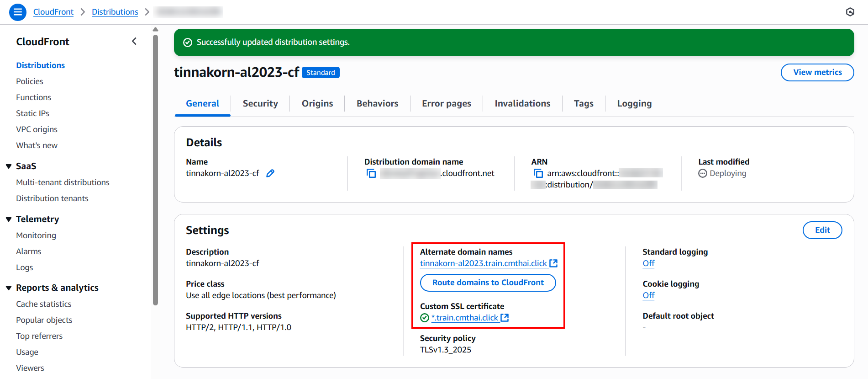Viewport: 868px width, 379px height.
Task: Click the sidebar vertical scrollbar
Action: coord(156,169)
